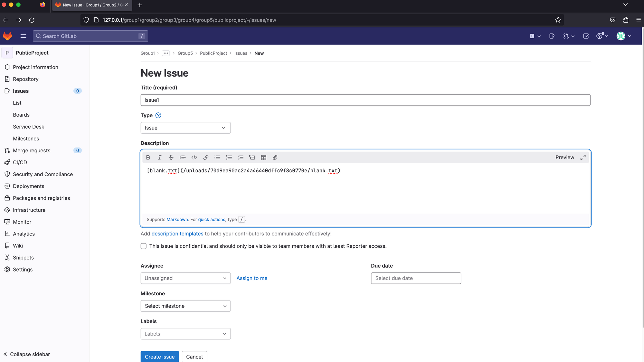Click the Create issue button
The image size is (644, 362).
[x=160, y=357]
